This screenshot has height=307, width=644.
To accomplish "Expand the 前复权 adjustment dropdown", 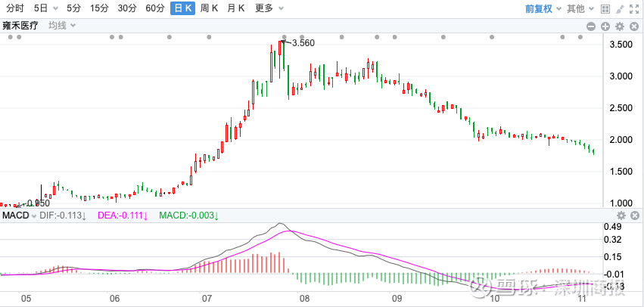I will pos(543,9).
